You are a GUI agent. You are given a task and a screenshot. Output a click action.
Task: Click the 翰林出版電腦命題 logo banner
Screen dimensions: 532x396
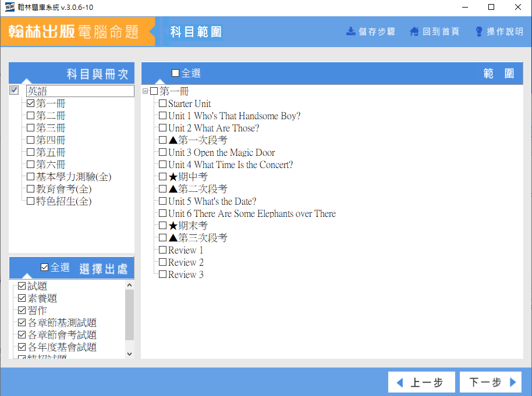coord(77,31)
